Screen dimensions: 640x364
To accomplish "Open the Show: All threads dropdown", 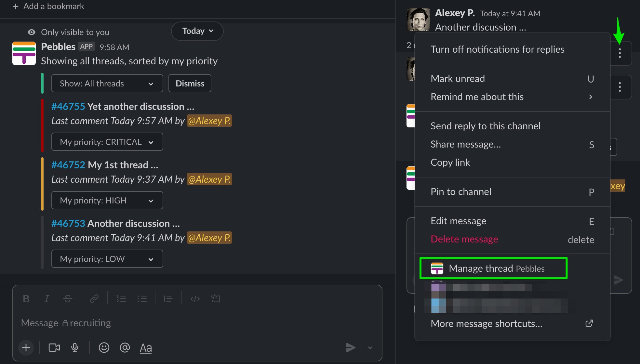I will tap(107, 84).
